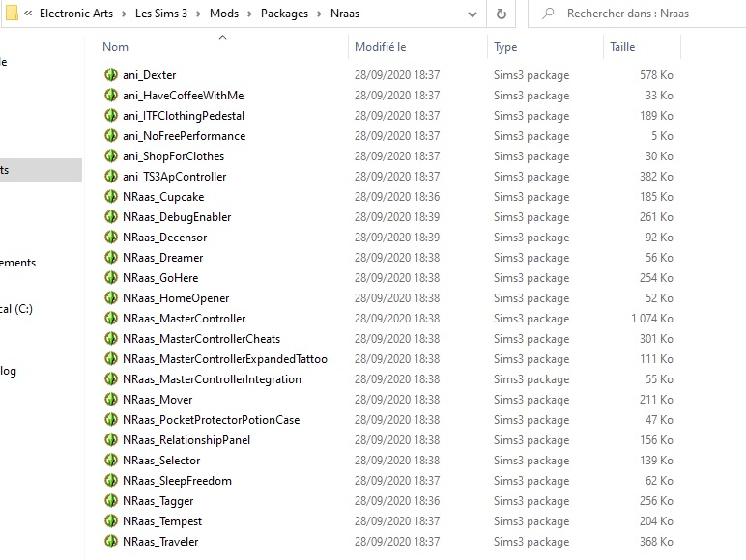Expand the chevron after Packages breadcrumb

coord(319,14)
